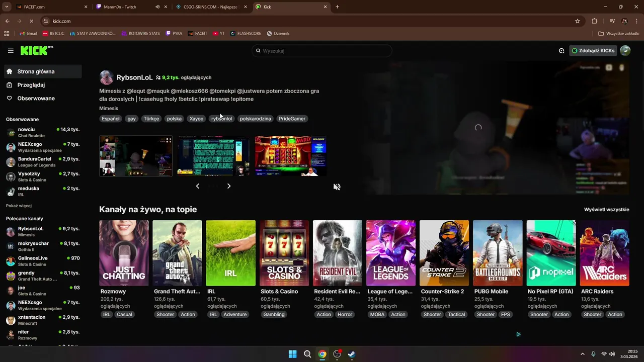Unmute the featured stream preview
644x362 pixels.
point(337,187)
